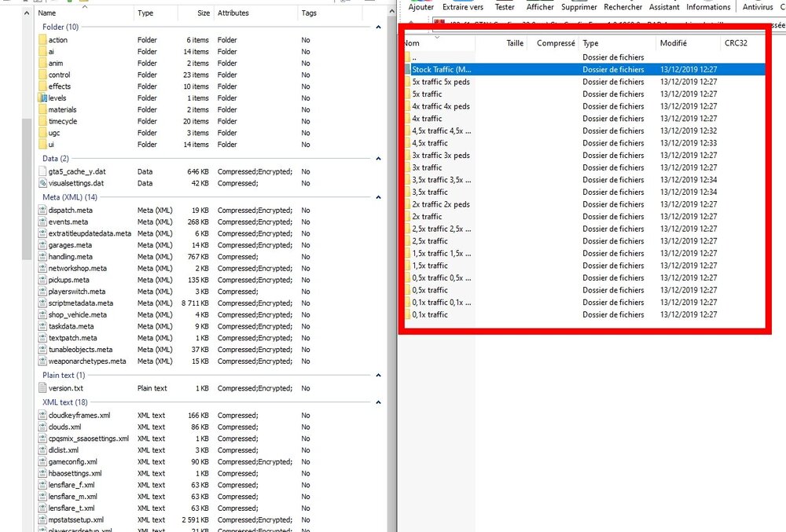Screen dimensions: 786x532
Task: Select the 'control' folder name in OpenIV
Action: pyautogui.click(x=59, y=75)
